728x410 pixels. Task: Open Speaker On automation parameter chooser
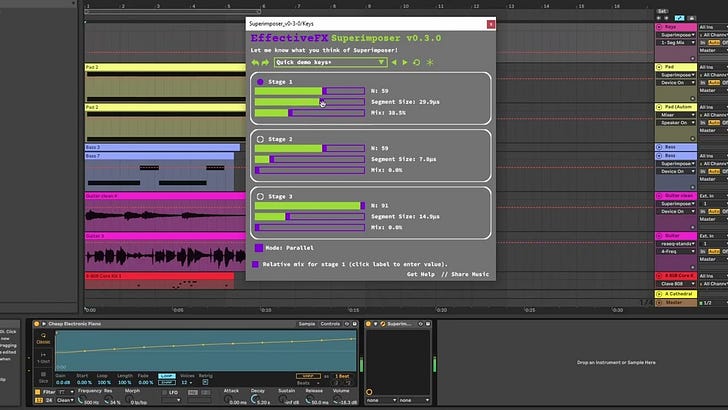676,123
